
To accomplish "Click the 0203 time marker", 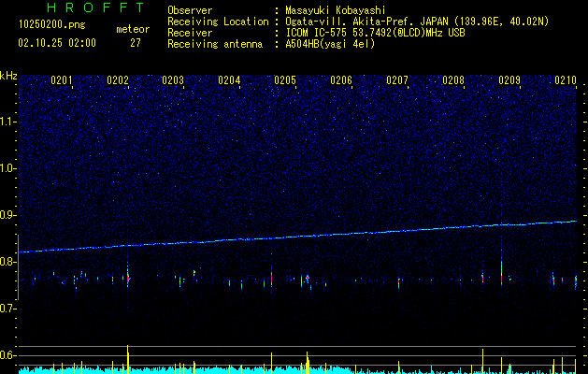I will [x=173, y=80].
